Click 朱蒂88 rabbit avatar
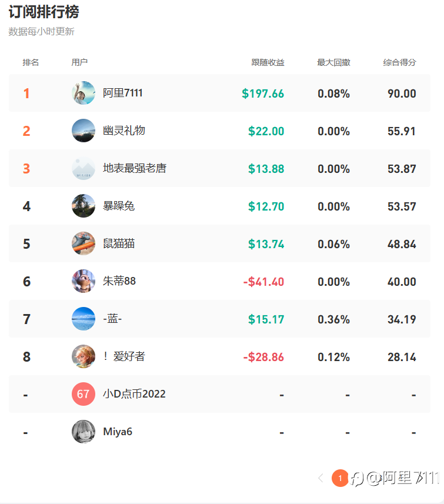Screen dimensions: 444x504 84,281
